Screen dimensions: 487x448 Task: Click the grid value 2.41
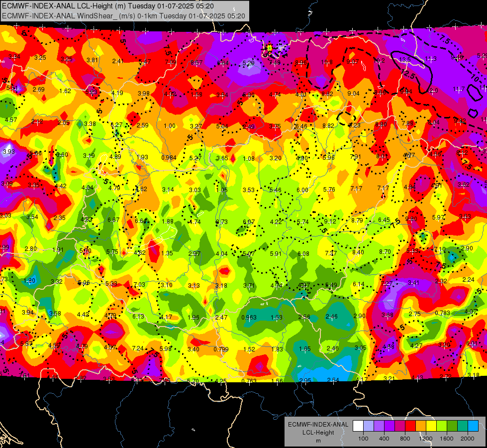click(118, 61)
